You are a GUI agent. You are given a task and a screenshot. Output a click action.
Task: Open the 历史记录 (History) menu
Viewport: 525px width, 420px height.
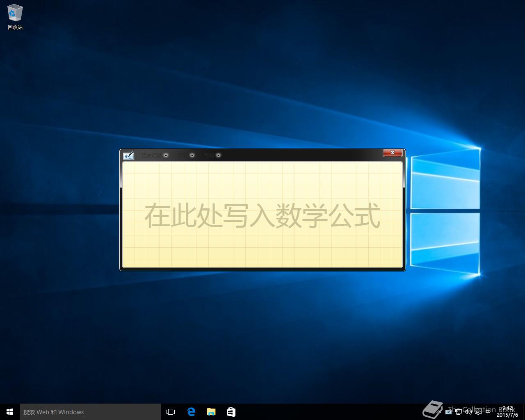tap(155, 155)
